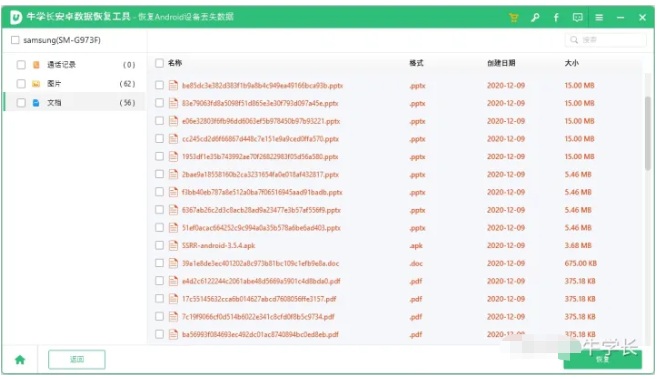Click the app logo in title bar

16,17
